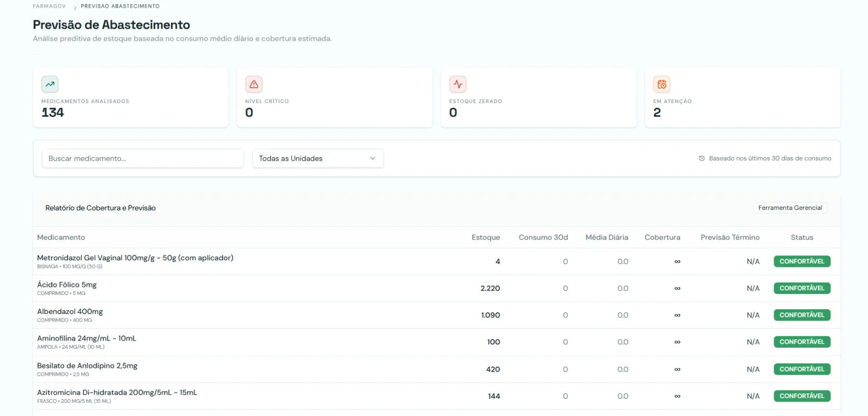
Task: Click the infinity coverage value for Metronidazol
Action: [x=677, y=262]
